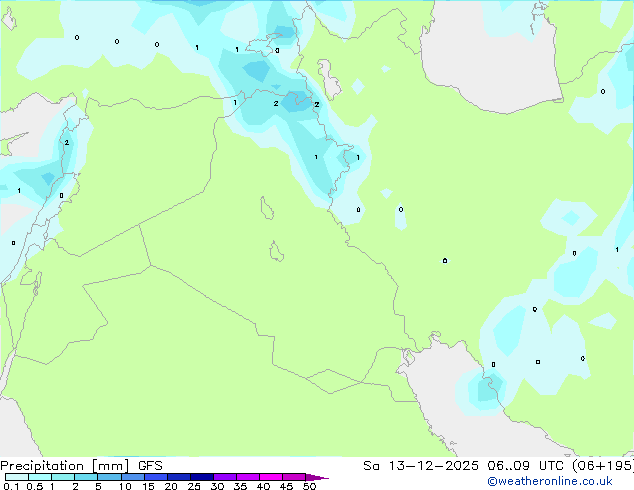Image resolution: width=634 pixels, height=490 pixels.
Task: Click the 0.5 legend scale label
Action: (34, 486)
